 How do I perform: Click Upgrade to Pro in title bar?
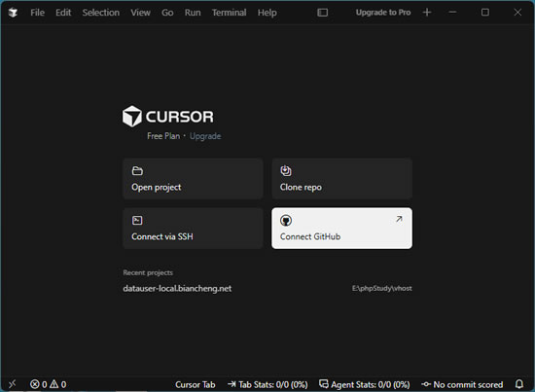383,13
